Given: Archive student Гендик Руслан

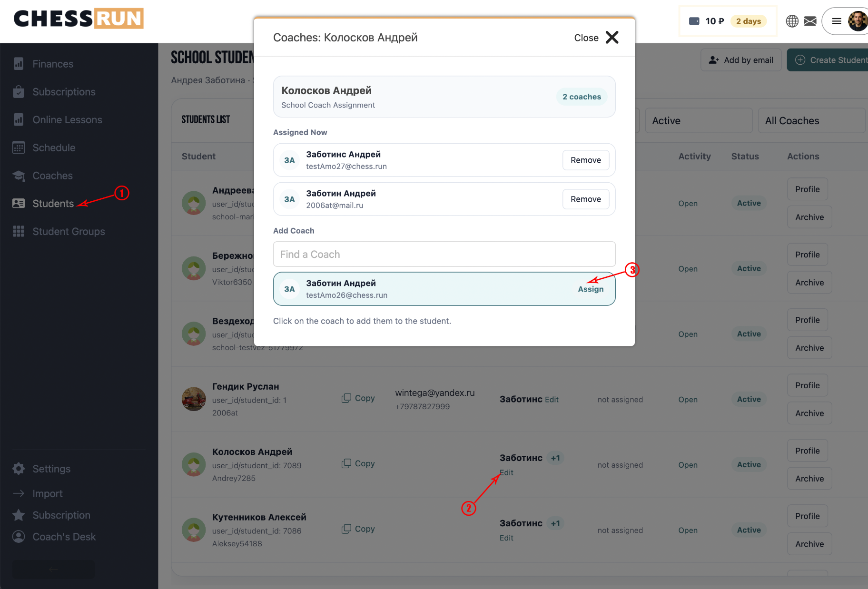Looking at the screenshot, I should pyautogui.click(x=809, y=413).
